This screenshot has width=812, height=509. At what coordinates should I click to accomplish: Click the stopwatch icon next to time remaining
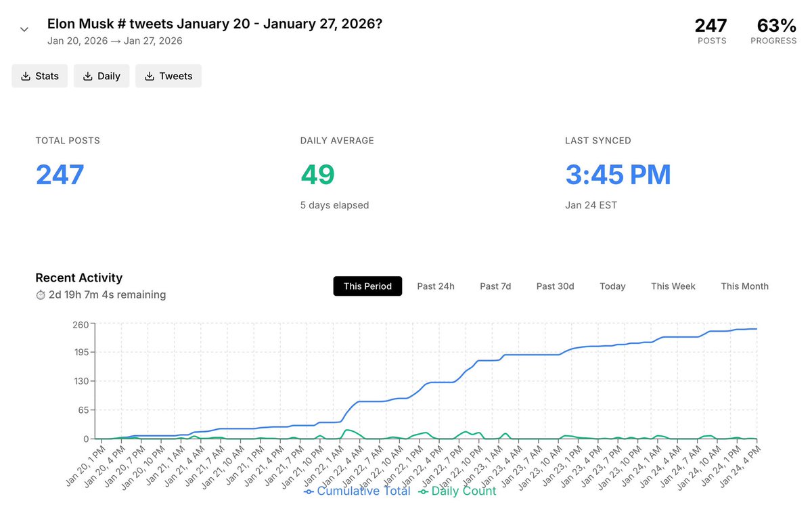pyautogui.click(x=40, y=295)
